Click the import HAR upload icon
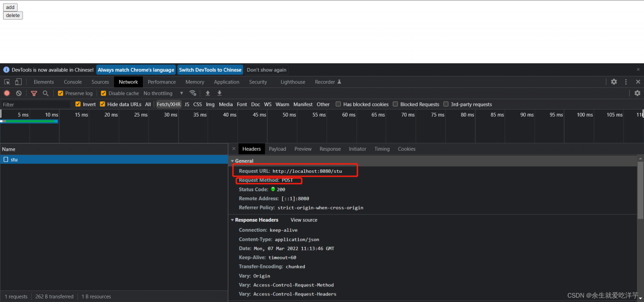Image resolution: width=644 pixels, height=302 pixels. point(208,93)
